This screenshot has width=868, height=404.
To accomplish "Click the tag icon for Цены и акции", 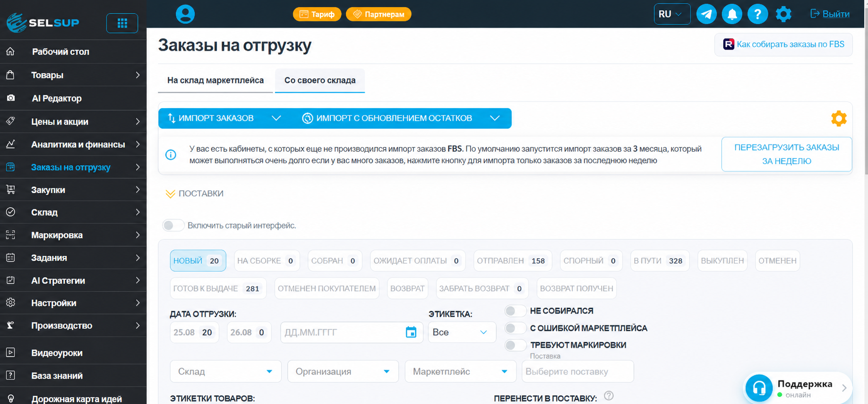I will [x=10, y=121].
